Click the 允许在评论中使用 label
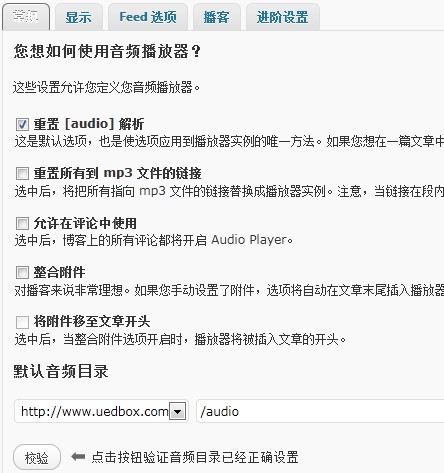The image size is (444, 473). (x=85, y=223)
